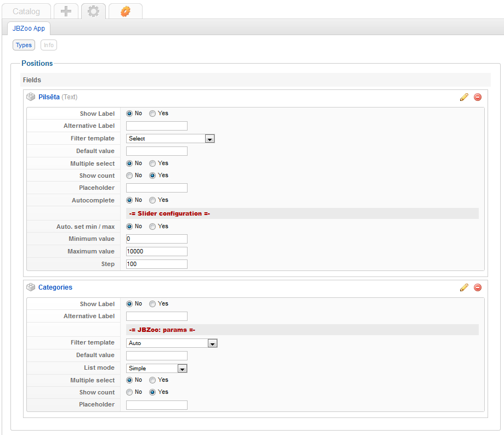The height and width of the screenshot is (435, 504).
Task: Set Pilsēta Show Label to Yes
Action: tap(152, 114)
